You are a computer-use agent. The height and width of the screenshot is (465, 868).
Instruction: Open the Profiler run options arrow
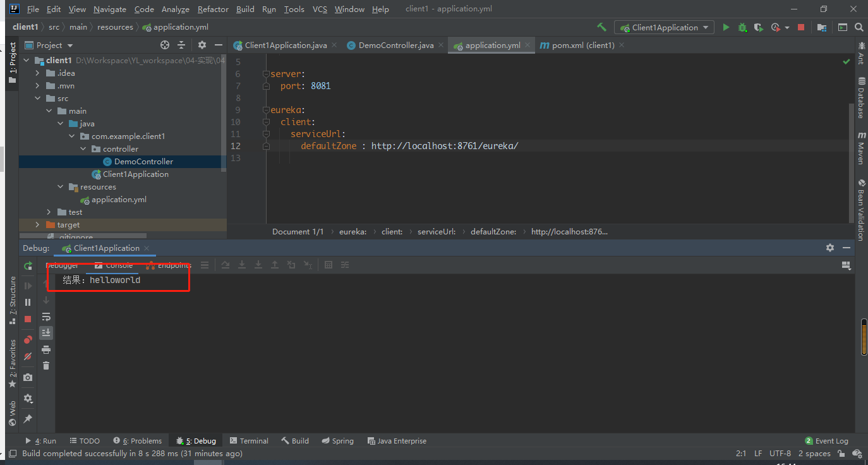tap(787, 28)
